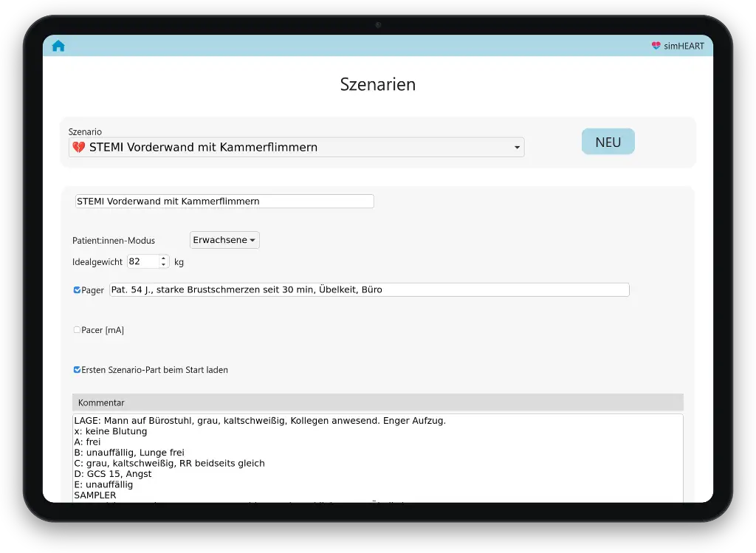Increase Idealgewicht with the up stepper
This screenshot has width=756, height=553.
[163, 258]
